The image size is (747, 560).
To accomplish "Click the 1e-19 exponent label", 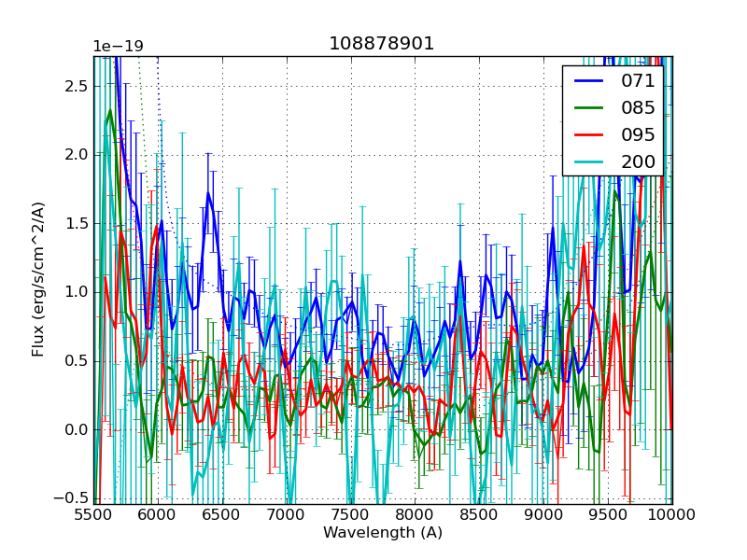I will tap(118, 47).
